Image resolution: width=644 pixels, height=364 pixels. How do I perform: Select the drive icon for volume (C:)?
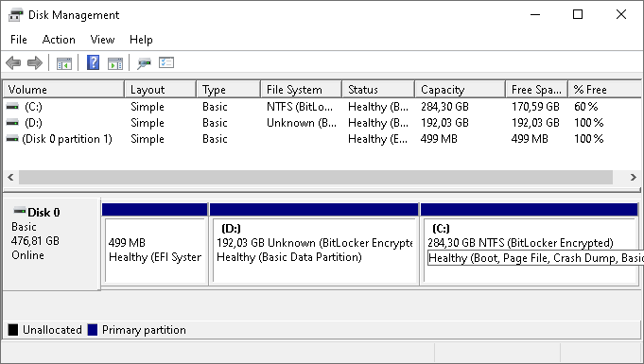[x=12, y=107]
